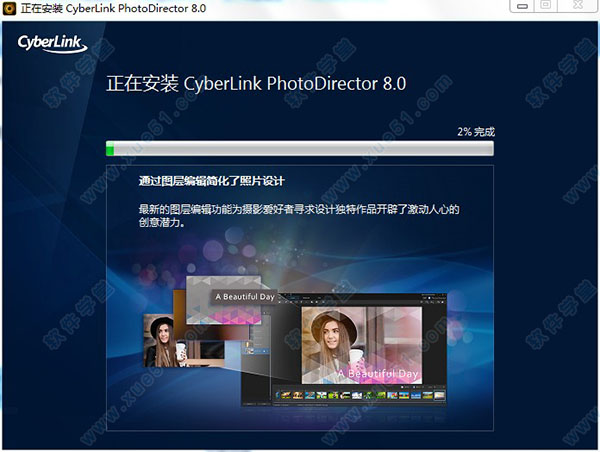Click the small woman portrait photo on the left
This screenshot has height=452, width=600.
[161, 339]
